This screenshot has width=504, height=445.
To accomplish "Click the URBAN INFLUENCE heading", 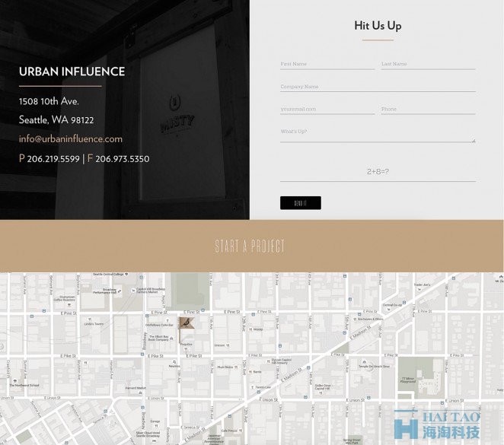I will tap(72, 72).
